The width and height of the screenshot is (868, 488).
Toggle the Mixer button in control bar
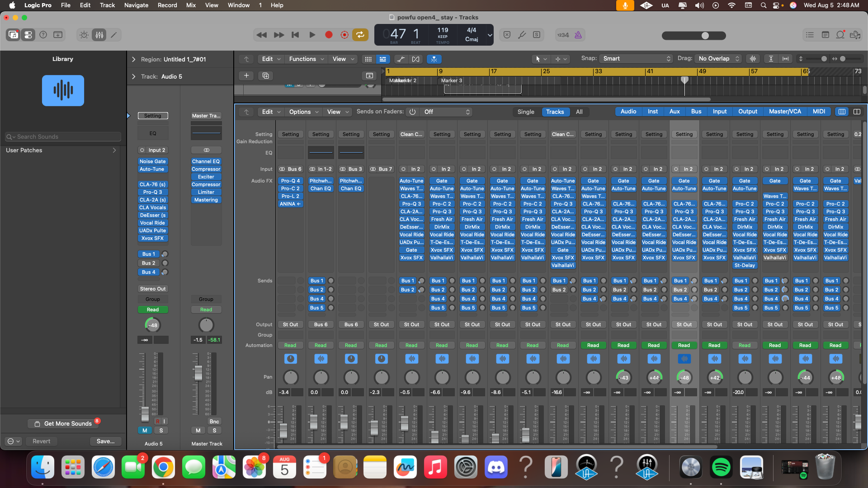pos(99,35)
